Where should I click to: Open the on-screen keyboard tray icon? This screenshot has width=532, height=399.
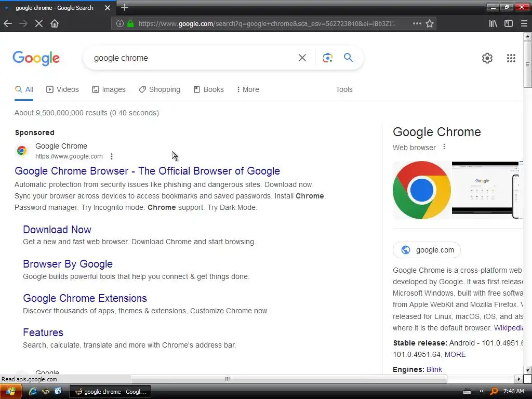(467, 392)
